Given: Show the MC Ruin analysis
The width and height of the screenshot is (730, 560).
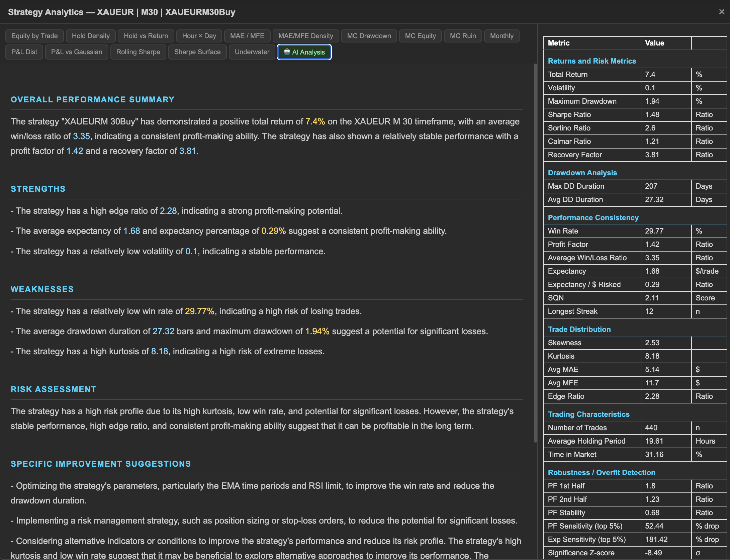Looking at the screenshot, I should click(x=463, y=36).
